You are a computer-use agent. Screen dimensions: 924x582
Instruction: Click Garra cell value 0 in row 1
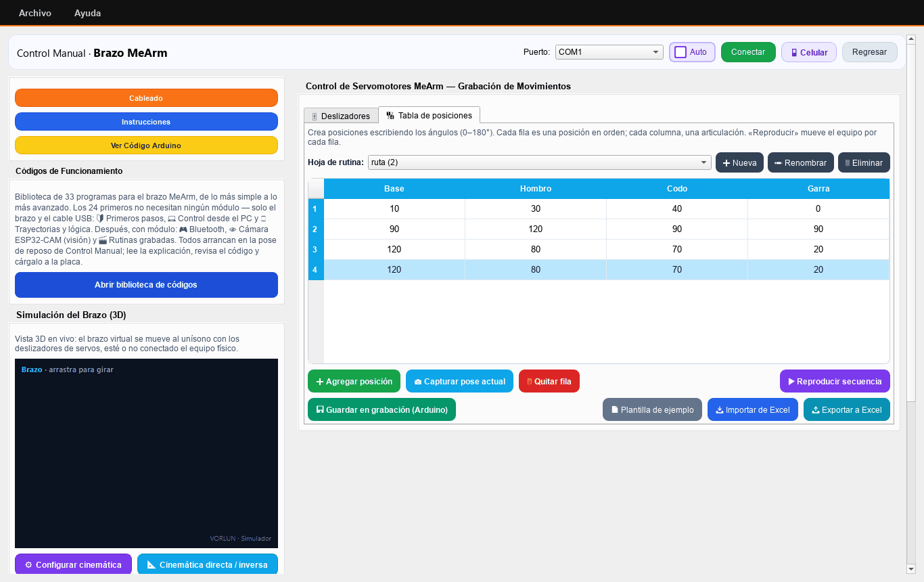pyautogui.click(x=818, y=209)
